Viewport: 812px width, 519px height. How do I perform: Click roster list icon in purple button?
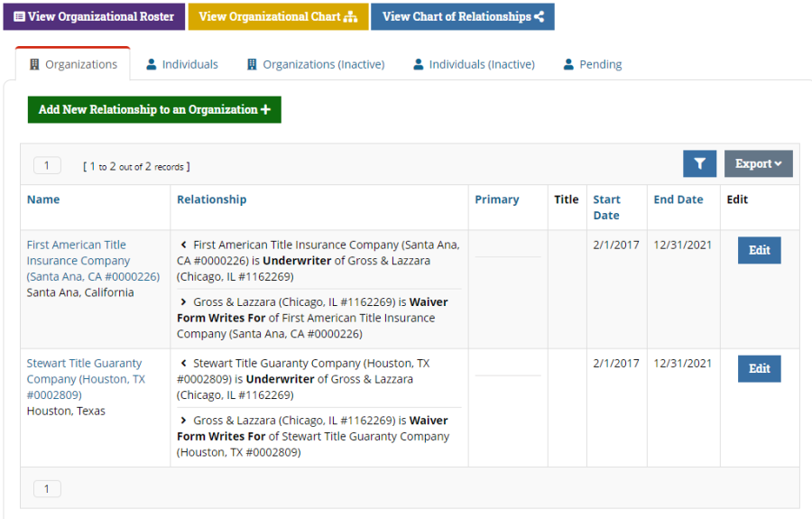pos(19,16)
